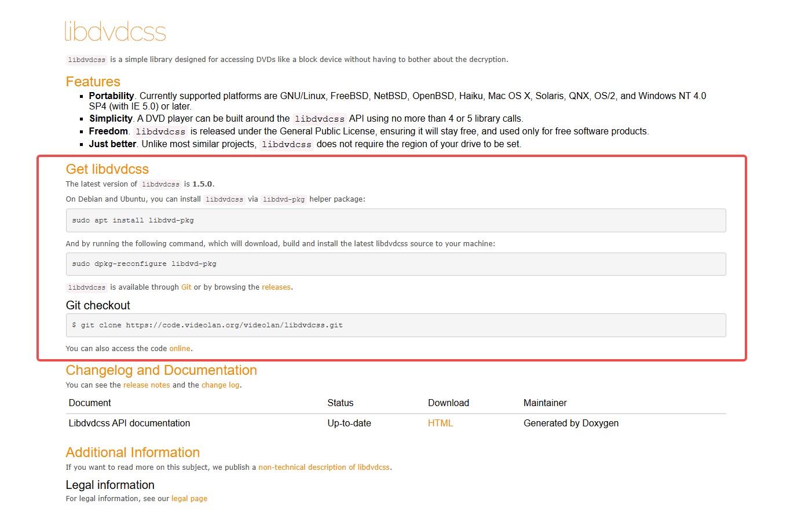The width and height of the screenshot is (812, 526).
Task: Click the Changelog and Documentation heading
Action: click(161, 370)
